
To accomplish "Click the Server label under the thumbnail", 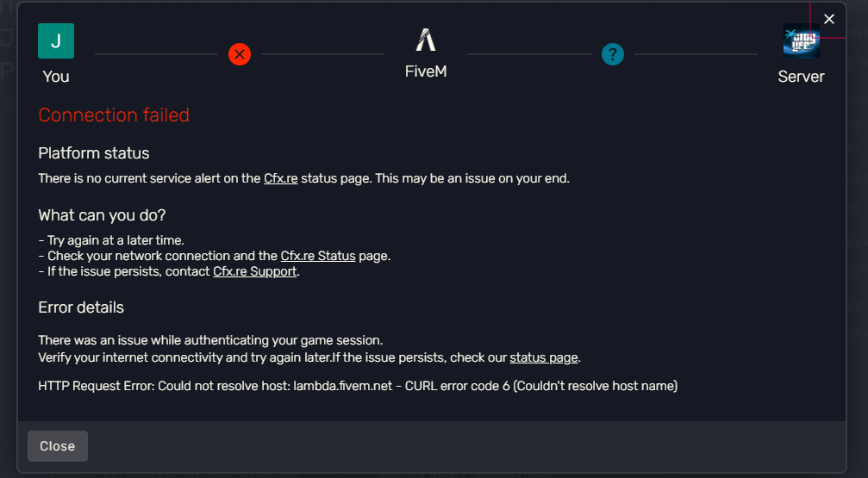I will [x=801, y=77].
